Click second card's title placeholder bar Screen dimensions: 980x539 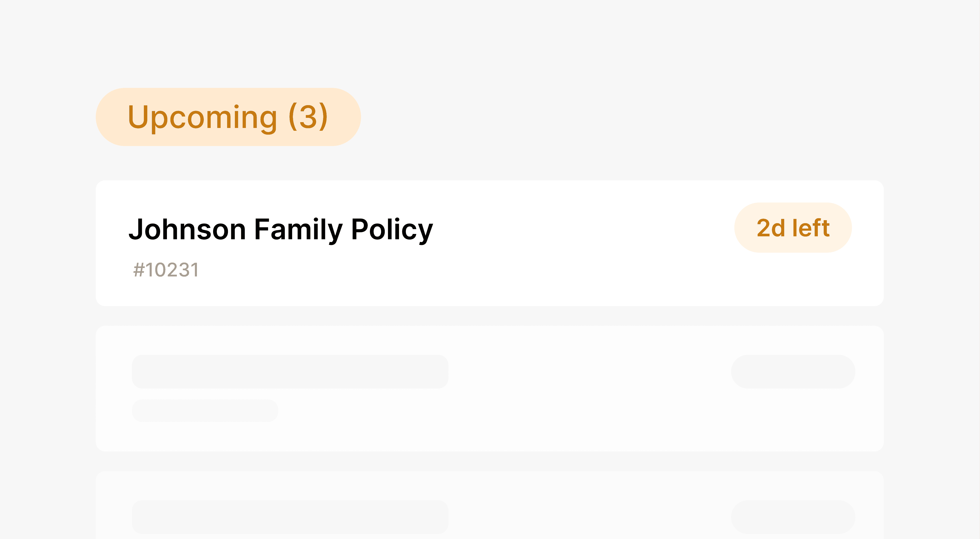[290, 372]
